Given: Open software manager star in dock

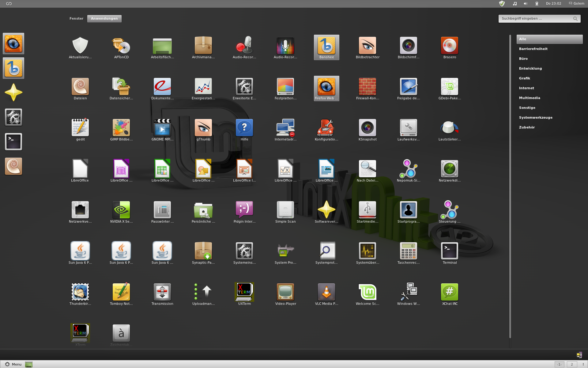Looking at the screenshot, I should tap(13, 93).
